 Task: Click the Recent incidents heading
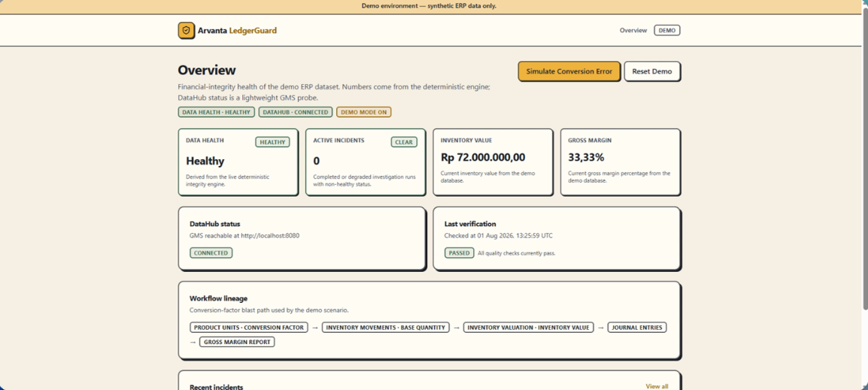pyautogui.click(x=216, y=387)
